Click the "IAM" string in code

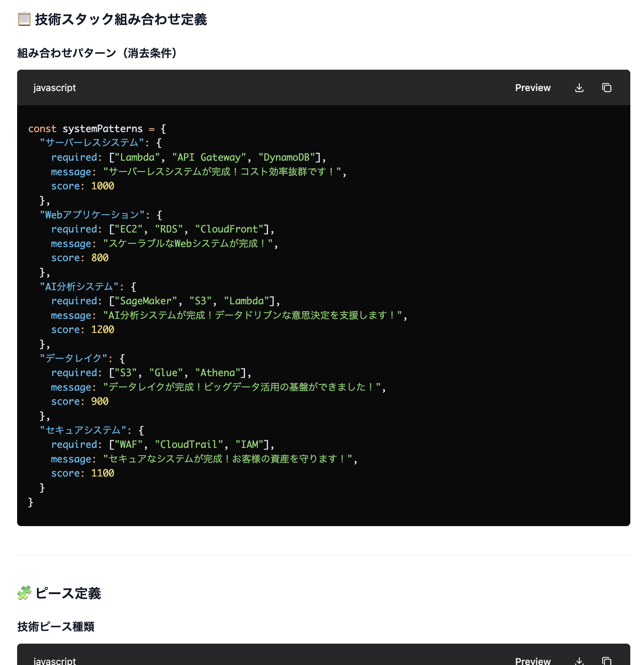(x=249, y=444)
